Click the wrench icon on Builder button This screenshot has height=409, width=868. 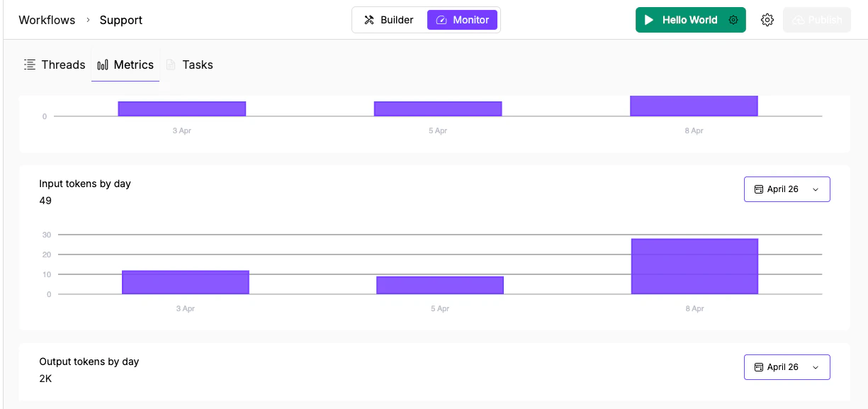click(369, 19)
